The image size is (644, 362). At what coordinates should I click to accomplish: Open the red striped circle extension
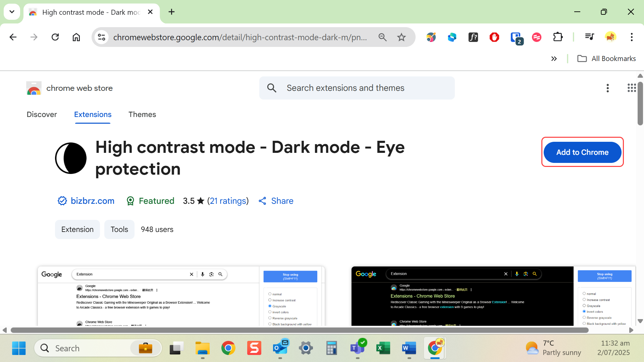point(537,37)
